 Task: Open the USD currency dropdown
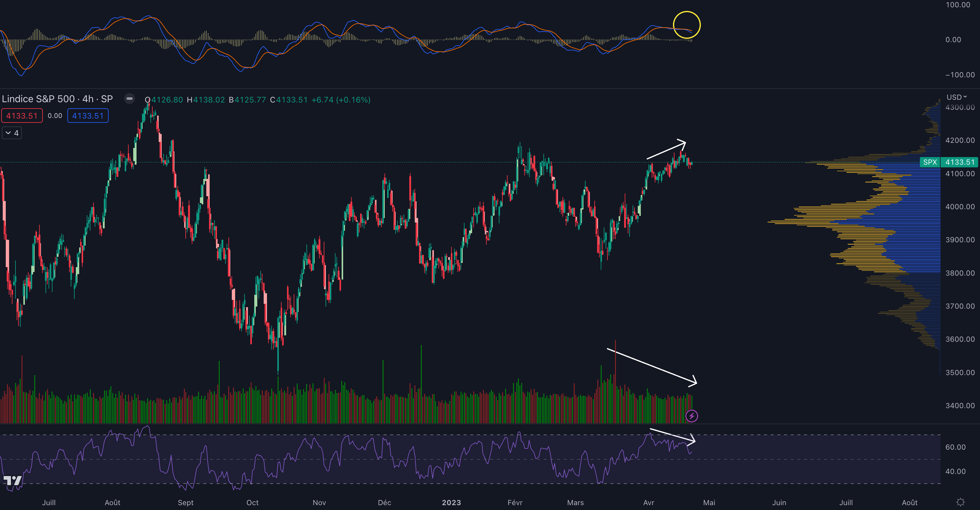956,97
